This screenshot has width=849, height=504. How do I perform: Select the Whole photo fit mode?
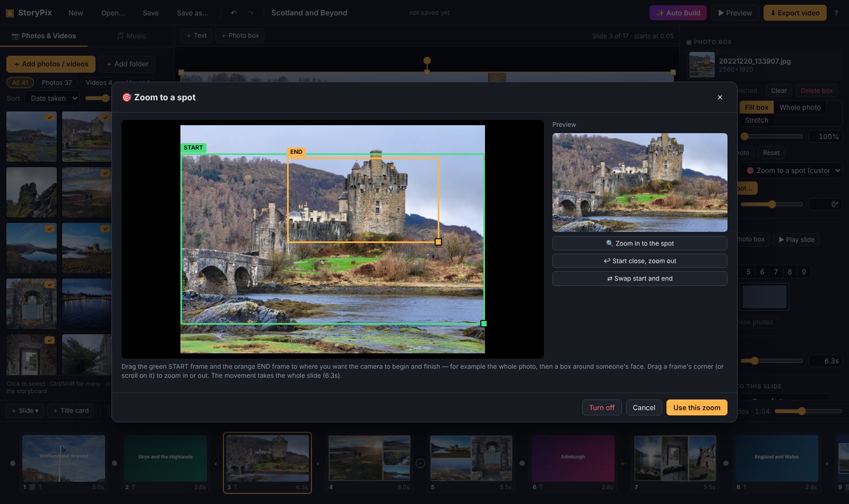(800, 107)
